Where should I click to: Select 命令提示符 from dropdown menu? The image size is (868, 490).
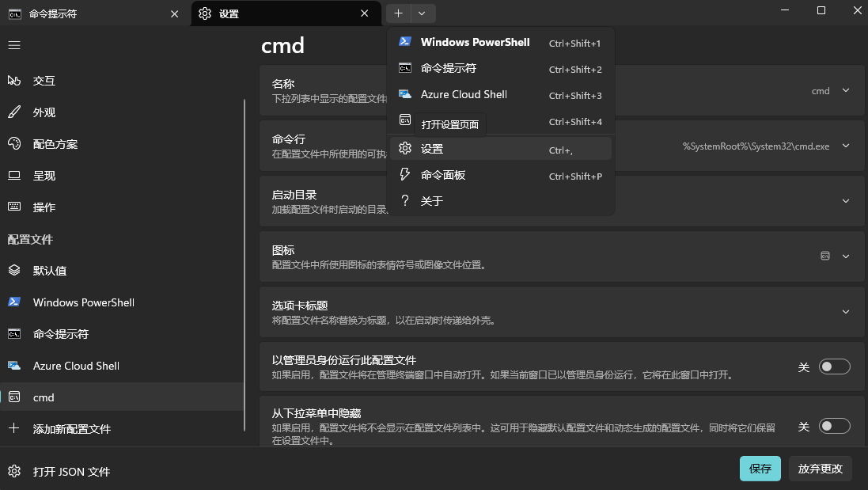pos(500,68)
